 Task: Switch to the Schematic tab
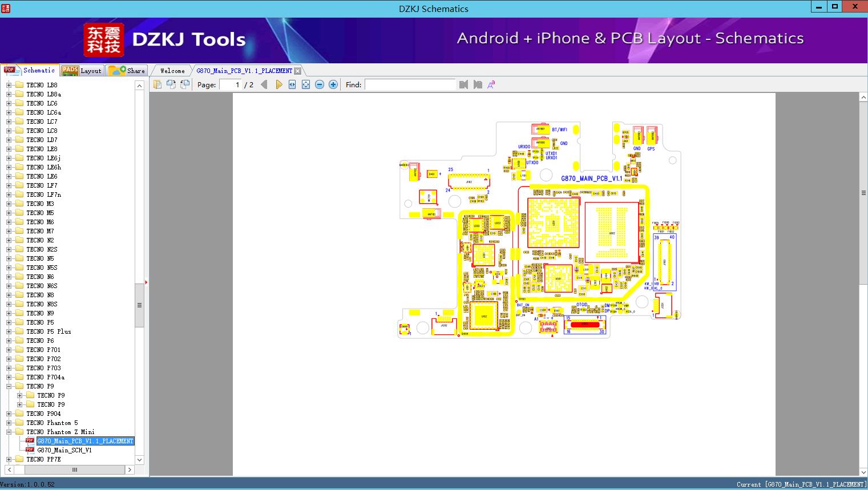pyautogui.click(x=30, y=70)
